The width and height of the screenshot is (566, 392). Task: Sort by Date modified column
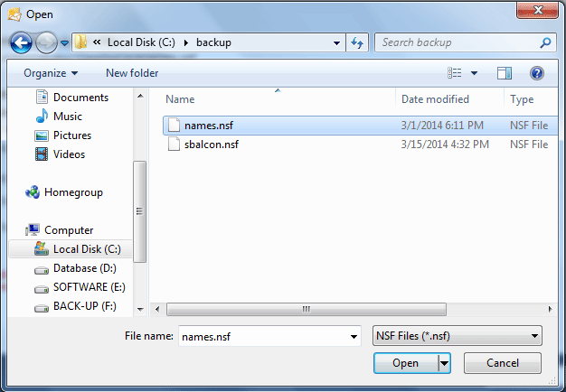coord(435,99)
